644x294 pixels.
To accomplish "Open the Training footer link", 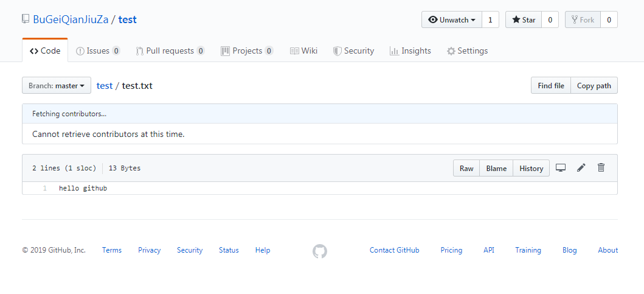I will pyautogui.click(x=528, y=250).
